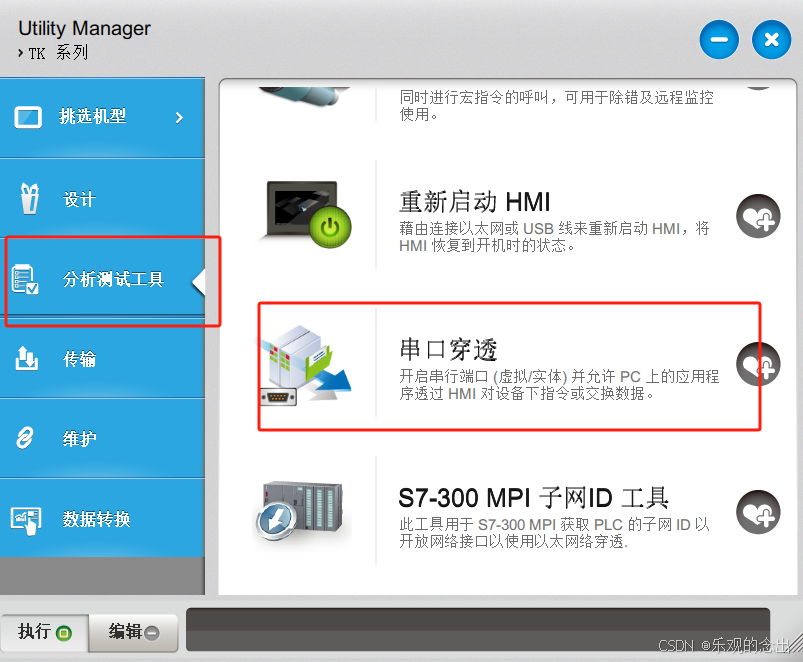Add 重新启动 HMI to favorites heart
Image resolution: width=803 pixels, height=662 pixels.
click(x=758, y=216)
